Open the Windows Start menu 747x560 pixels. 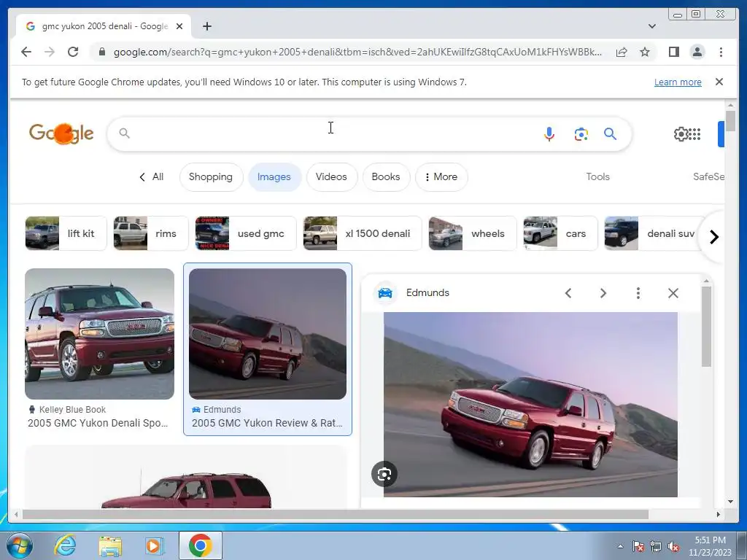coord(20,545)
